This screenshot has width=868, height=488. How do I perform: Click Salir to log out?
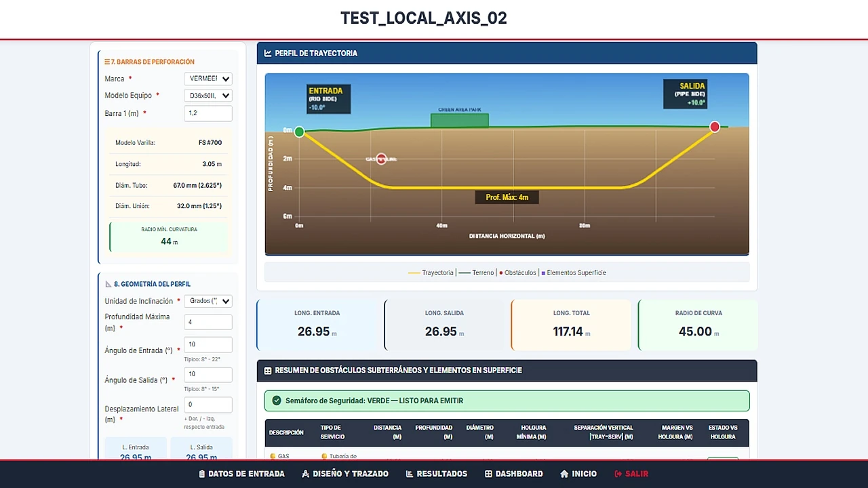coord(631,474)
